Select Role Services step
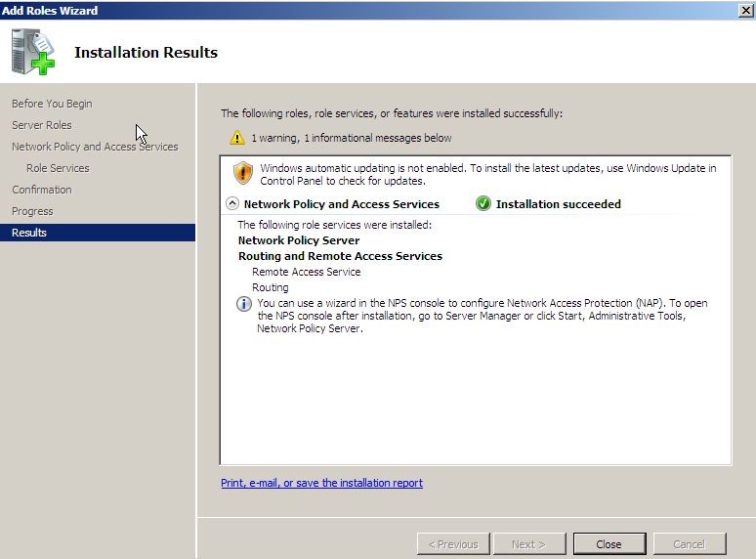756x559 pixels. coord(58,168)
